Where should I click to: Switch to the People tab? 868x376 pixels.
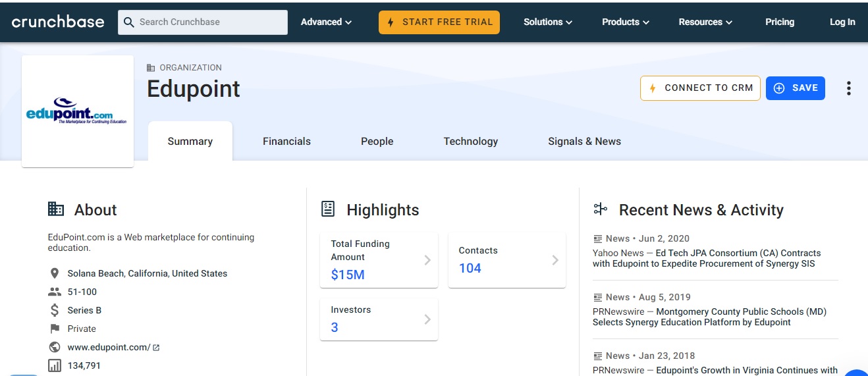tap(377, 141)
